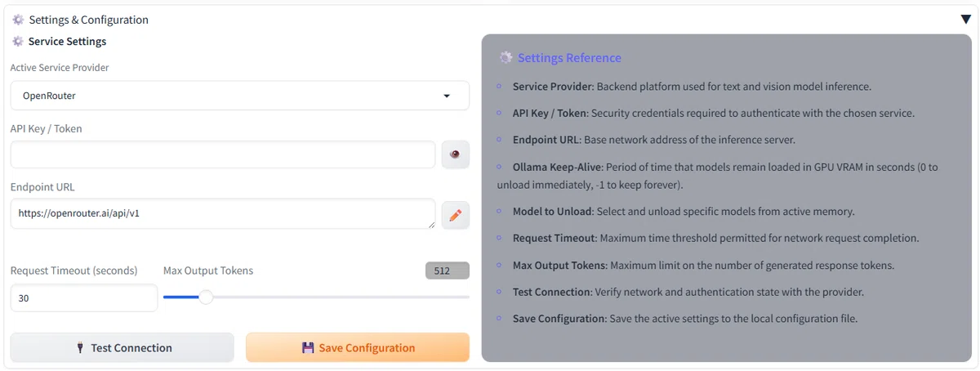Viewport: 980px width, 371px height.
Task: Select the Request Timeout seconds field
Action: point(84,298)
